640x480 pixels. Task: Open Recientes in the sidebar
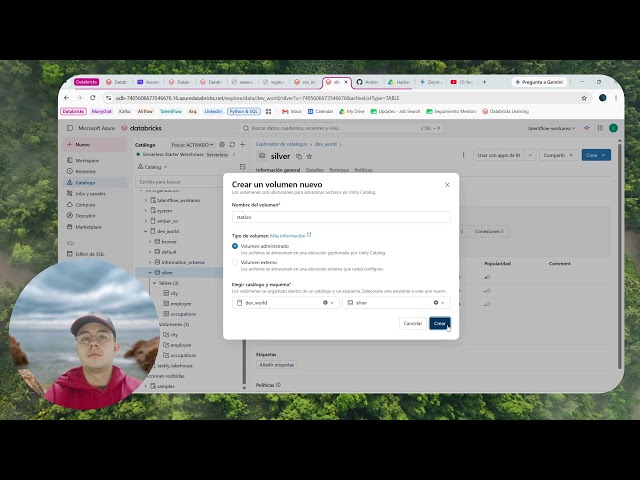[85, 171]
